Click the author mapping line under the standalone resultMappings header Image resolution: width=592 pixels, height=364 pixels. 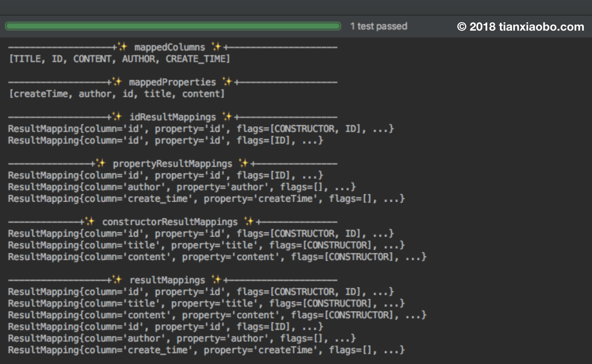182,338
